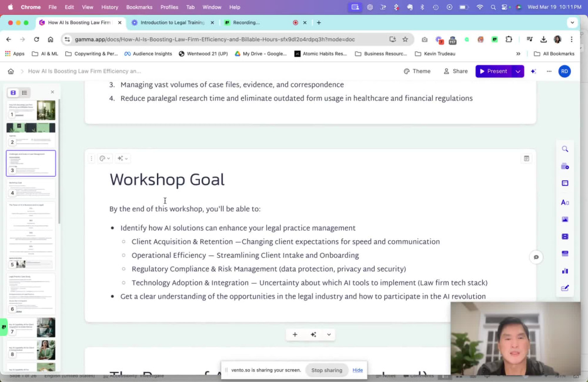Click Stop sharing button

[326, 370]
